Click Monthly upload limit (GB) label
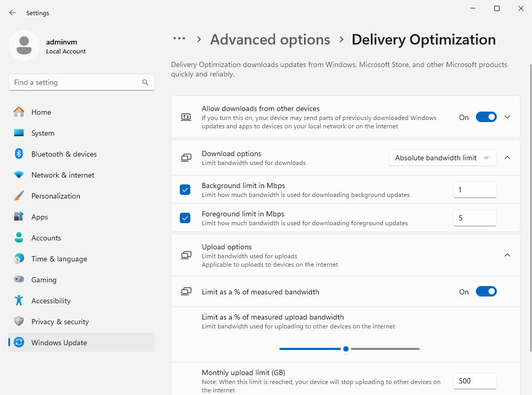 243,372
